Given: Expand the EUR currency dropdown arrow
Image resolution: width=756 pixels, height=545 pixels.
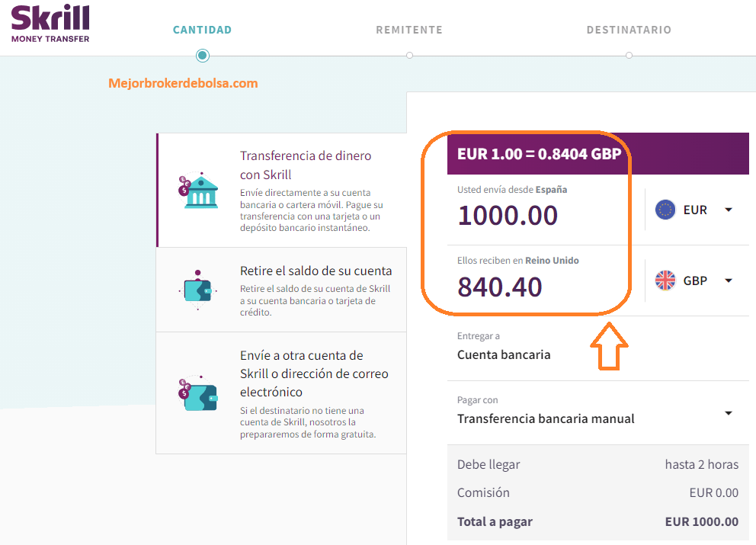Looking at the screenshot, I should click(729, 210).
